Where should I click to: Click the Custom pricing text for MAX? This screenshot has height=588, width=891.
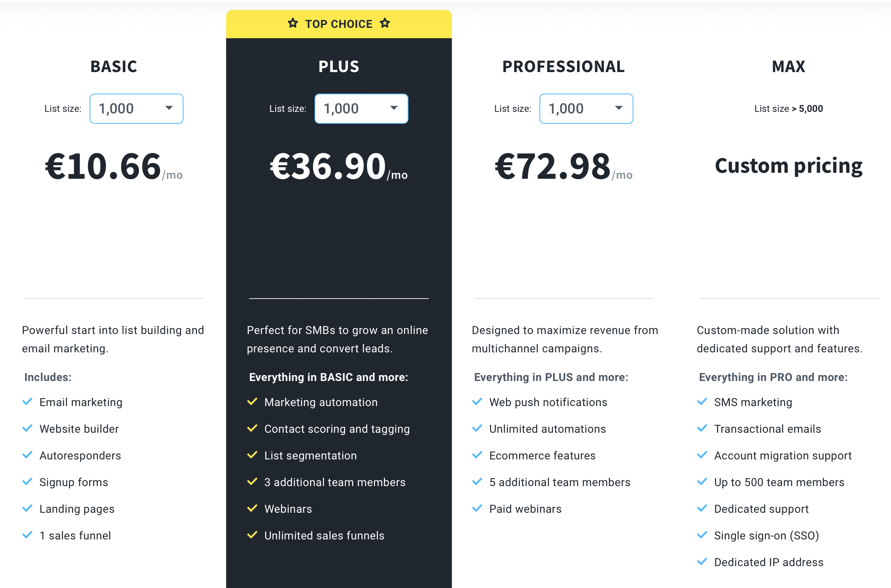coord(789,166)
